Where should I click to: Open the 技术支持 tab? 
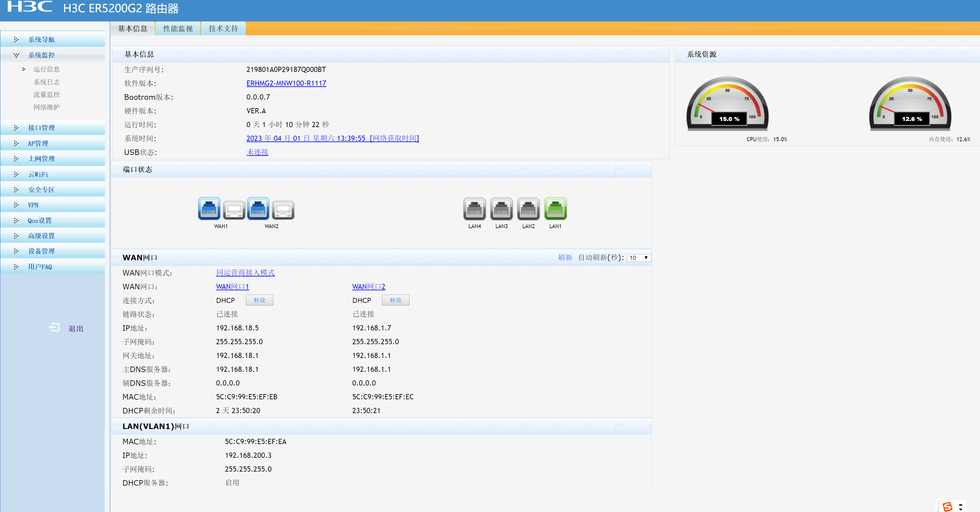tap(223, 28)
